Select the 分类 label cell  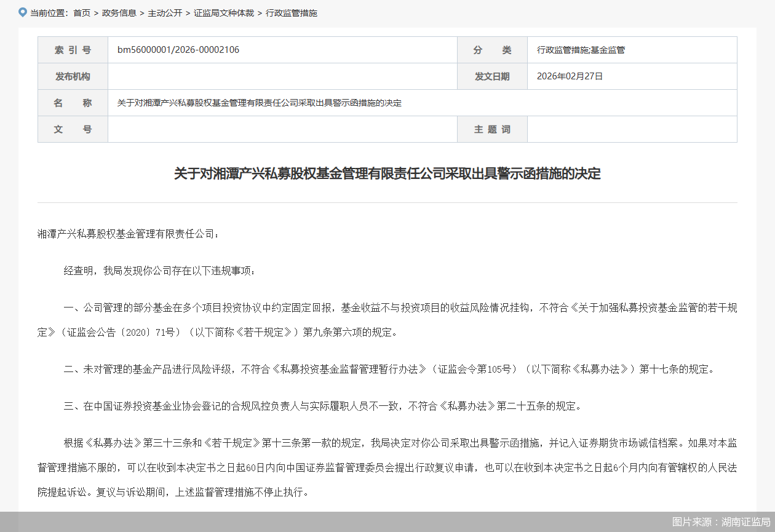click(492, 49)
